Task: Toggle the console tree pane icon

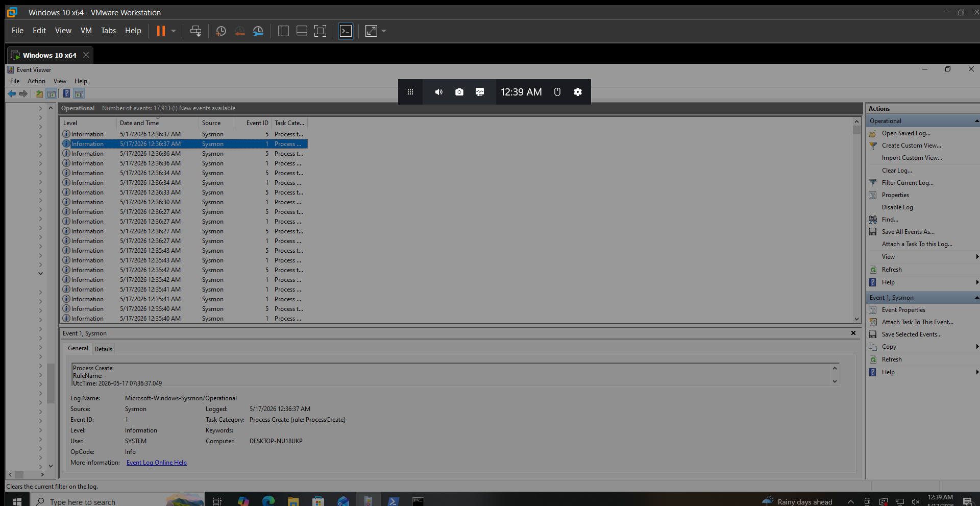Action: [52, 93]
